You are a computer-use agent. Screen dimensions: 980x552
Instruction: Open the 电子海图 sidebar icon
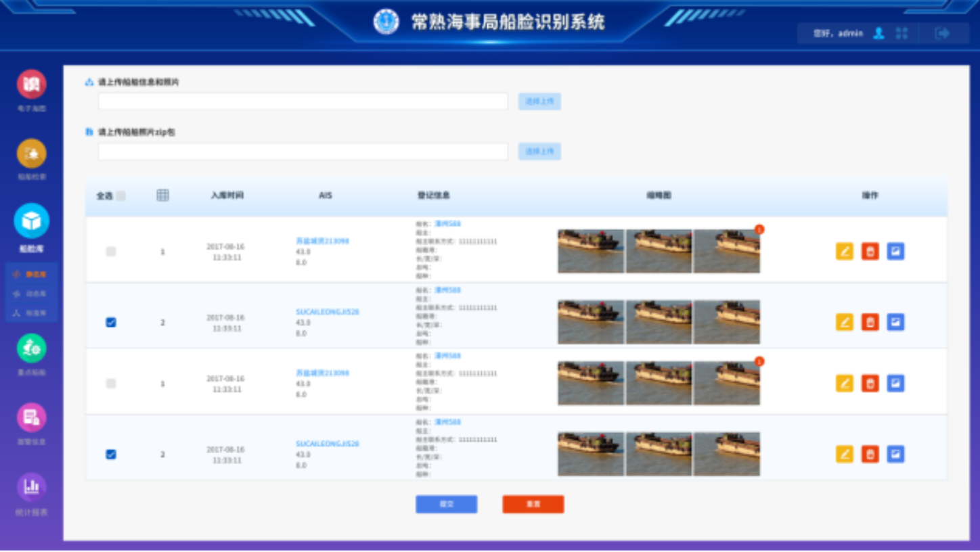tap(31, 85)
